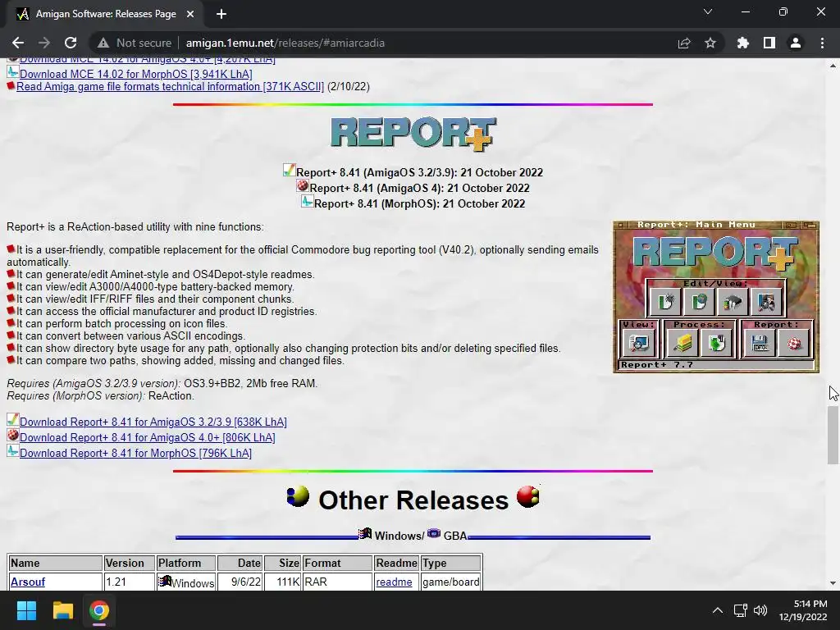Open the Windows Start menu
Image resolution: width=840 pixels, height=630 pixels.
coord(26,610)
